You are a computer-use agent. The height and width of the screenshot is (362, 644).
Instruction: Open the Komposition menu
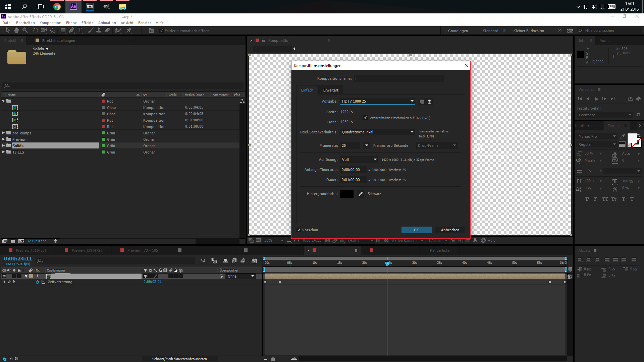[50, 23]
